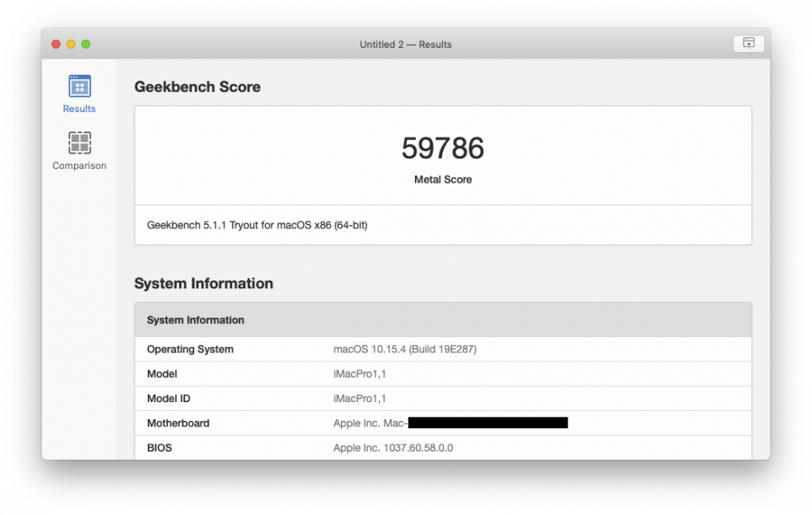Select the Results label in sidebar
This screenshot has height=515, width=812.
click(x=80, y=109)
